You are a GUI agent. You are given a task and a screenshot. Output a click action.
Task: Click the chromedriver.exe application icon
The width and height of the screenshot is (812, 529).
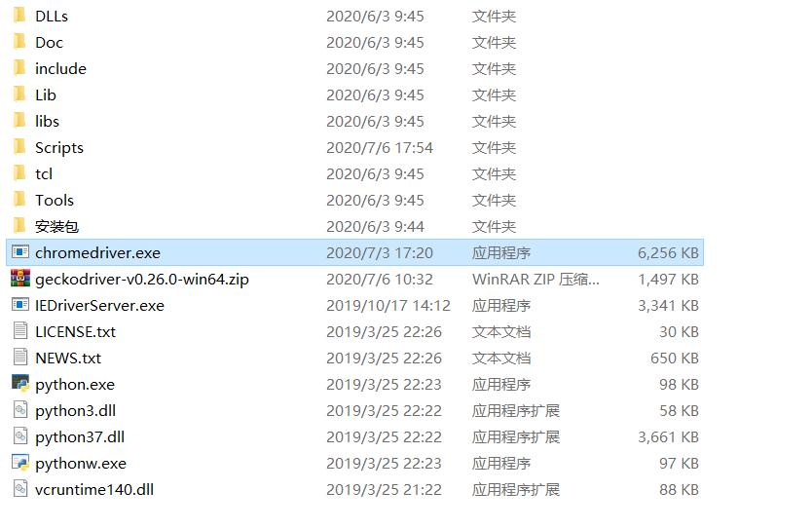[x=20, y=251]
